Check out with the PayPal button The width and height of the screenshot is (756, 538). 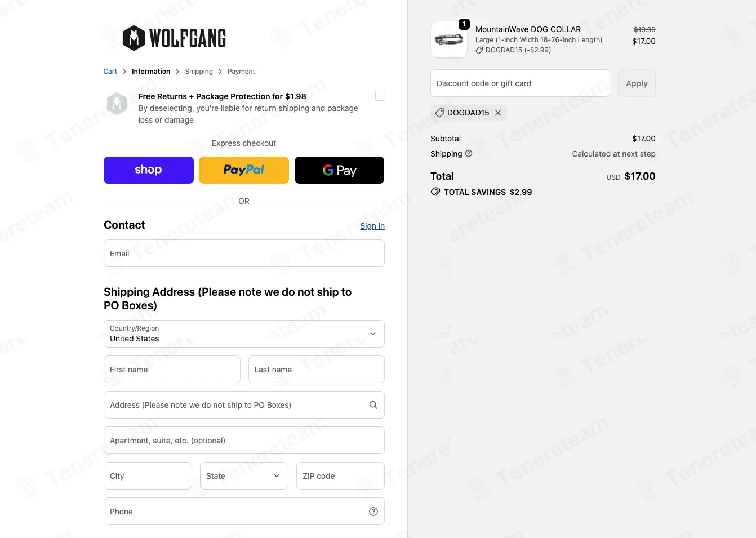click(244, 170)
